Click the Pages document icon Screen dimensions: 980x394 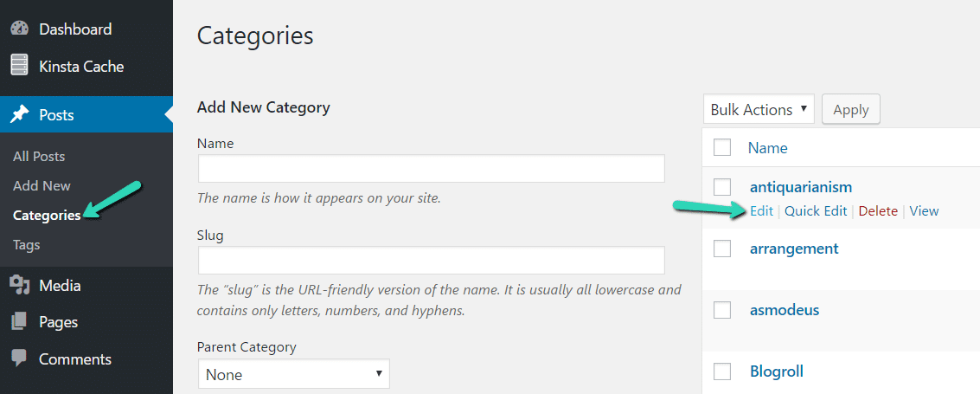click(x=19, y=322)
